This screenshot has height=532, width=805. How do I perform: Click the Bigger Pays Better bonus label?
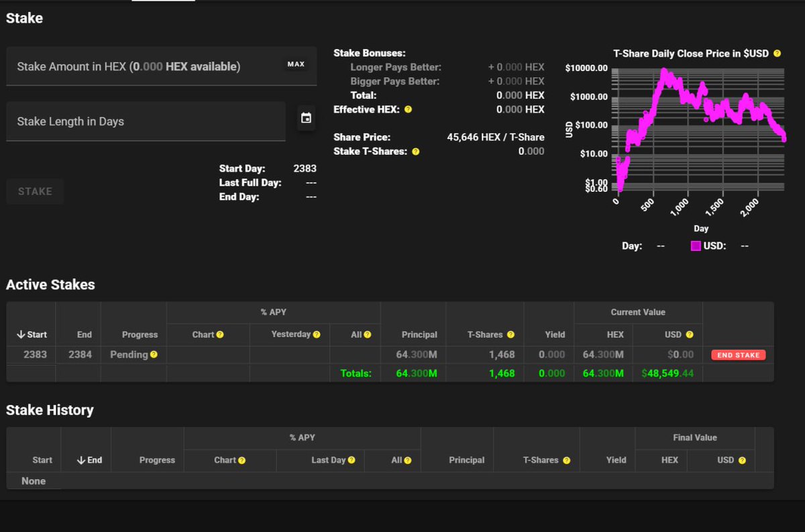395,81
